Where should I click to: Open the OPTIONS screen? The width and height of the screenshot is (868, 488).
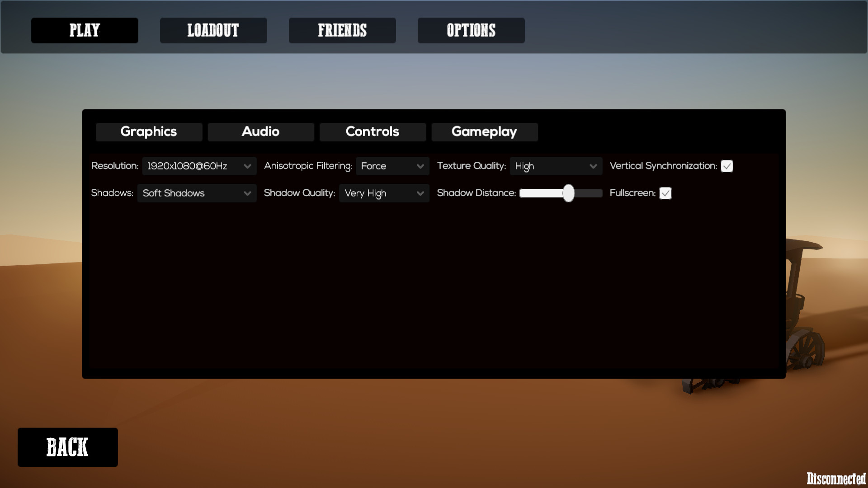(x=471, y=30)
